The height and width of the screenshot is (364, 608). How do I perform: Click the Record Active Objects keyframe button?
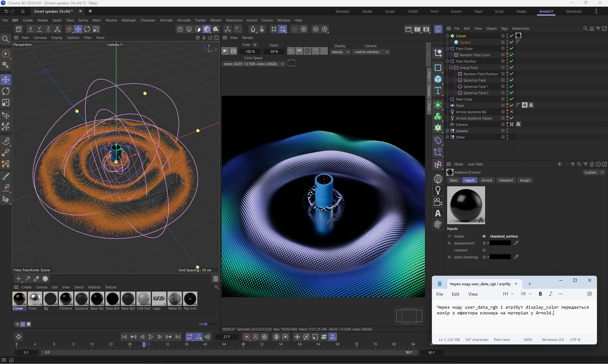(x=246, y=337)
